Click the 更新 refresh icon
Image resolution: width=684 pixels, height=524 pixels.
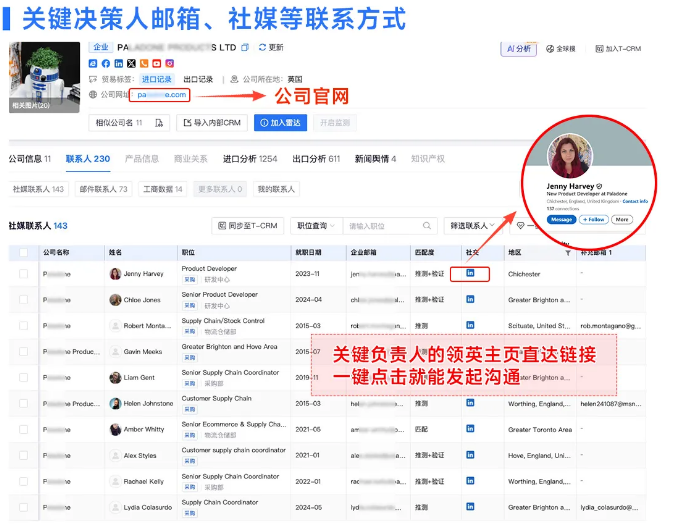click(262, 47)
